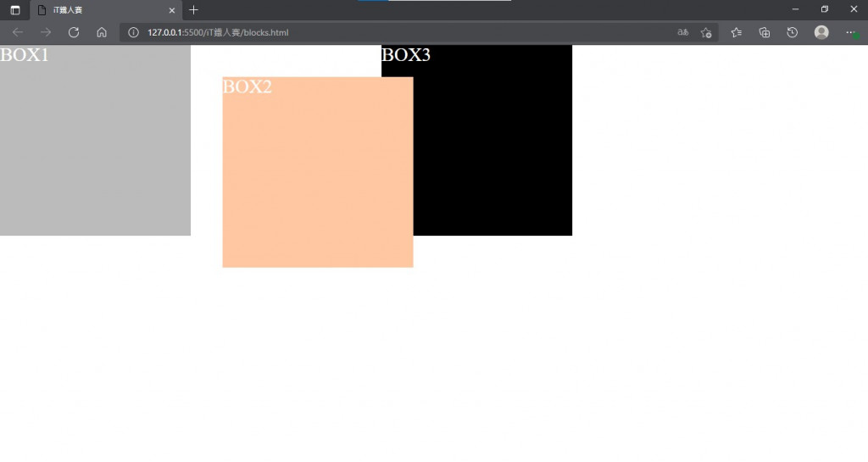Open the tab actions menu icon
This screenshot has width=868, height=462.
tap(15, 10)
